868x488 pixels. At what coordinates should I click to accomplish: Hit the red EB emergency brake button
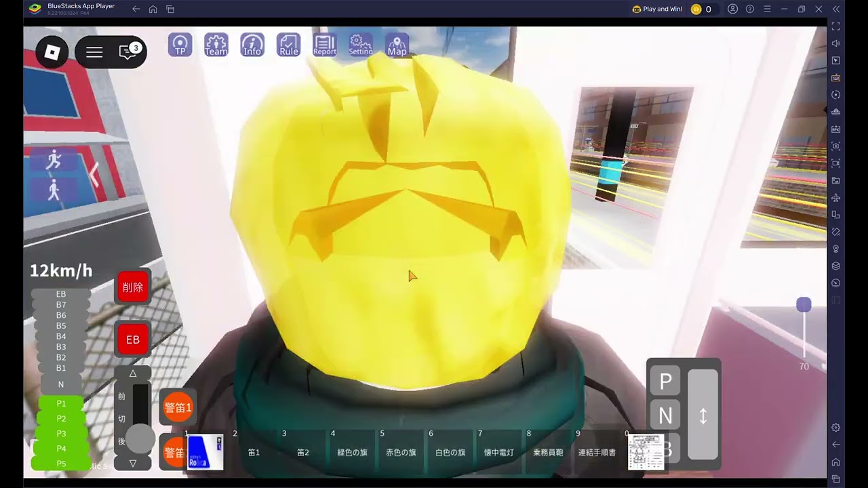click(133, 340)
